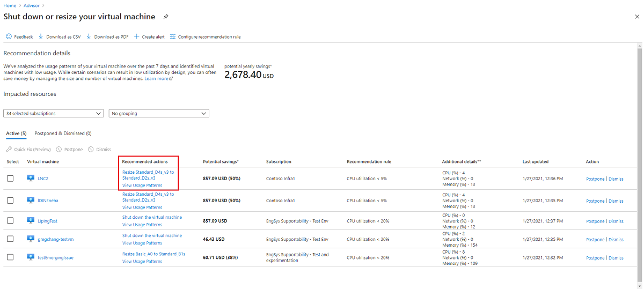Click the 2,678.40 USD yearly savings
Image resolution: width=644 pixels, height=289 pixels.
click(x=249, y=76)
